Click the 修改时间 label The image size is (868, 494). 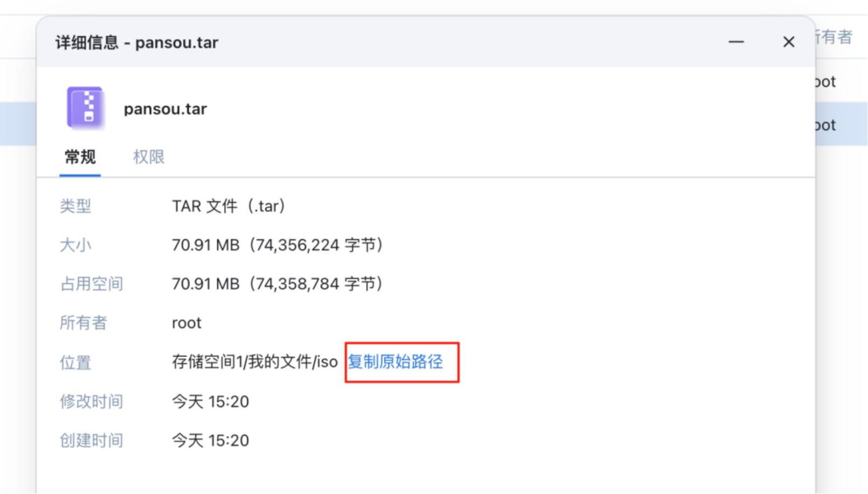pos(92,401)
